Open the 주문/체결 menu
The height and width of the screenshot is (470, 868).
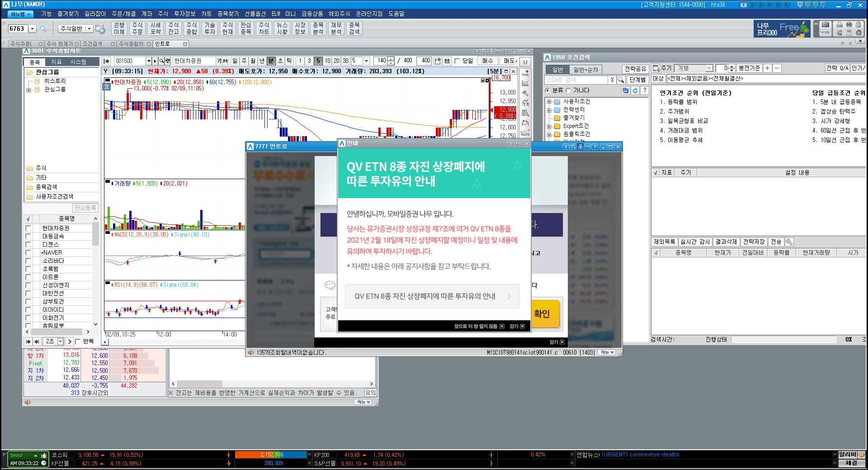pos(123,14)
